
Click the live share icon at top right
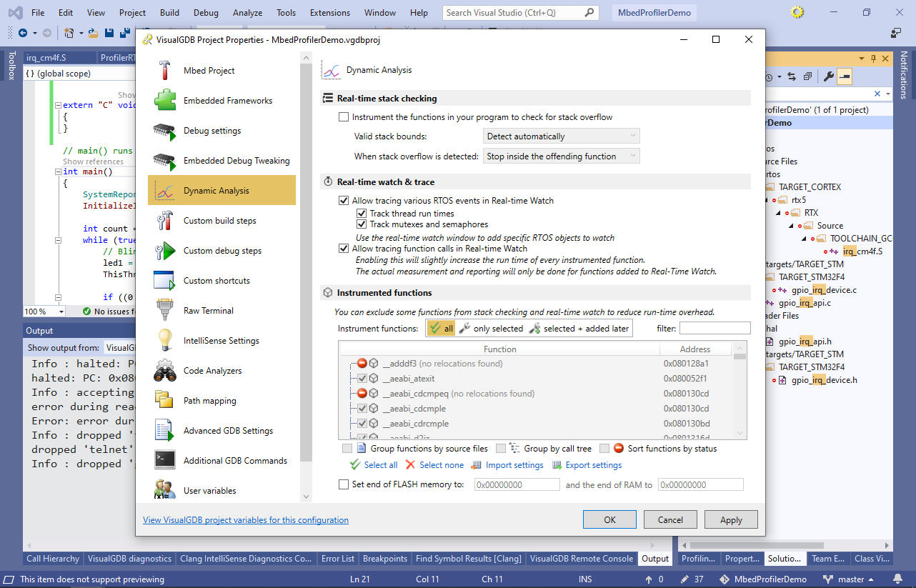tap(895, 33)
